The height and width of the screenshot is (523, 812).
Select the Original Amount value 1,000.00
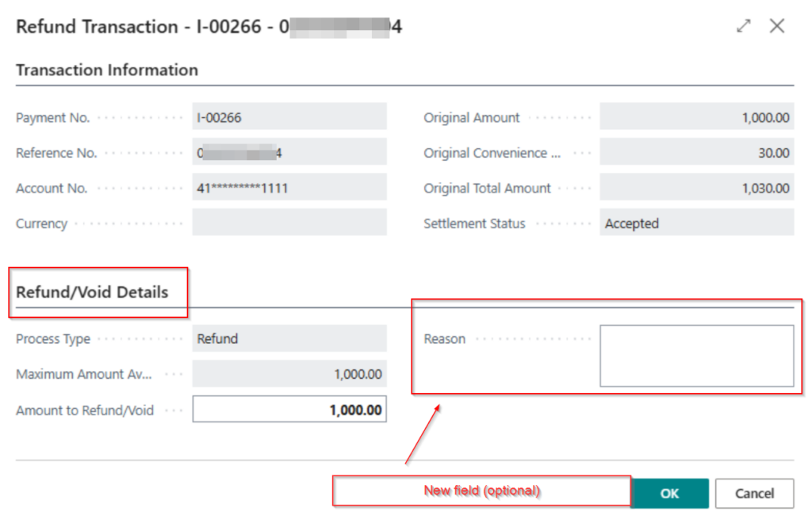696,116
